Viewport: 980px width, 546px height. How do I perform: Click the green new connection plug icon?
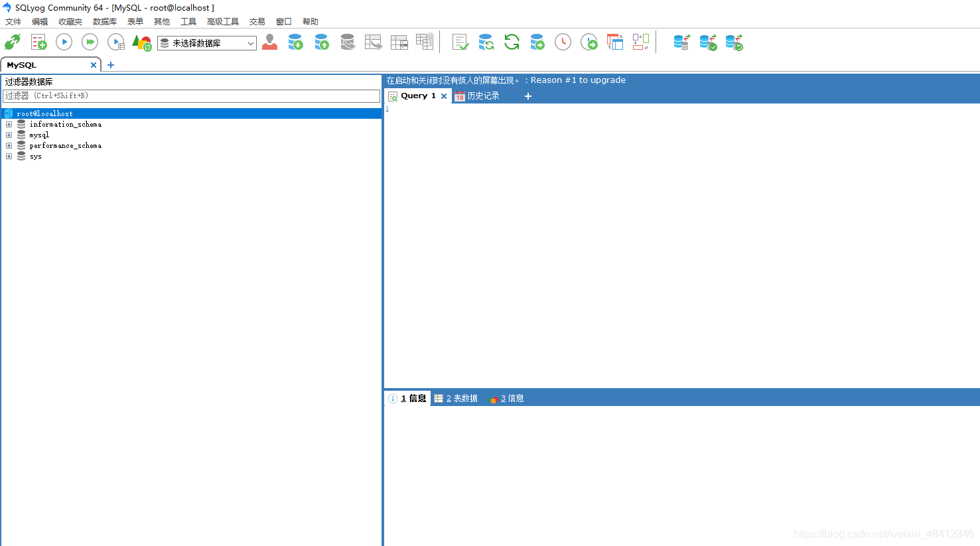13,42
